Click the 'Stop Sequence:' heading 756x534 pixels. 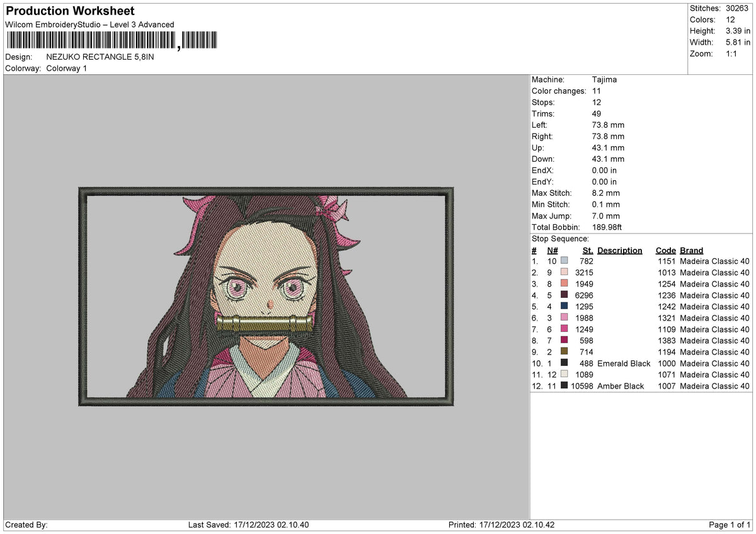(x=561, y=239)
